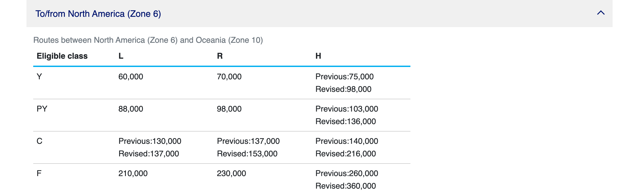The image size is (644, 194).
Task: Select the F class row label
Action: coord(39,173)
